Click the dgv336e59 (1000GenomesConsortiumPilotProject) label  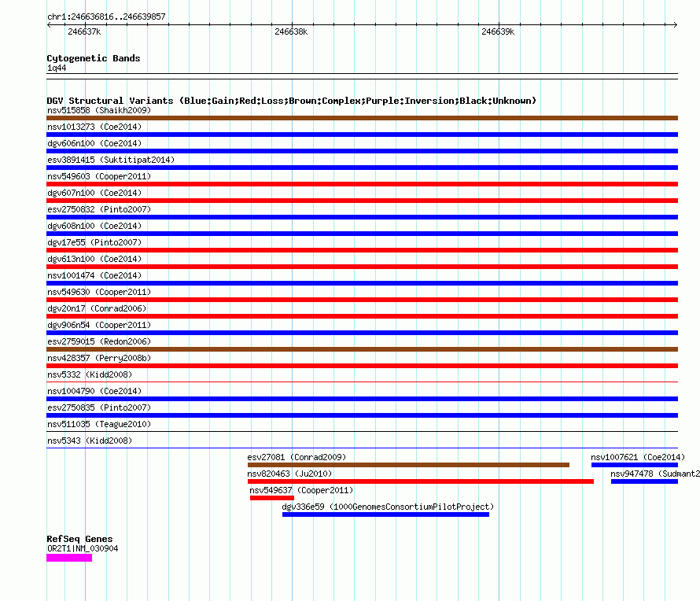388,507
